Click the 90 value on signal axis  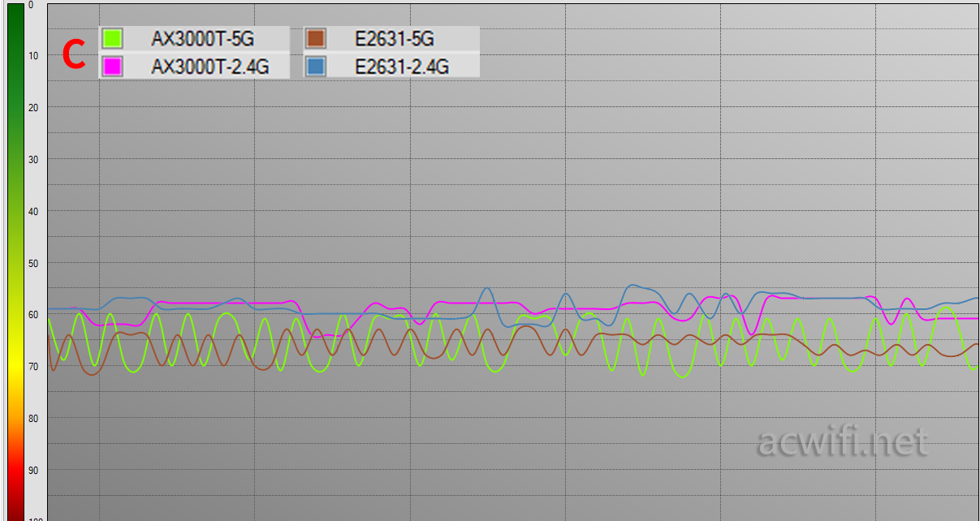click(x=33, y=471)
